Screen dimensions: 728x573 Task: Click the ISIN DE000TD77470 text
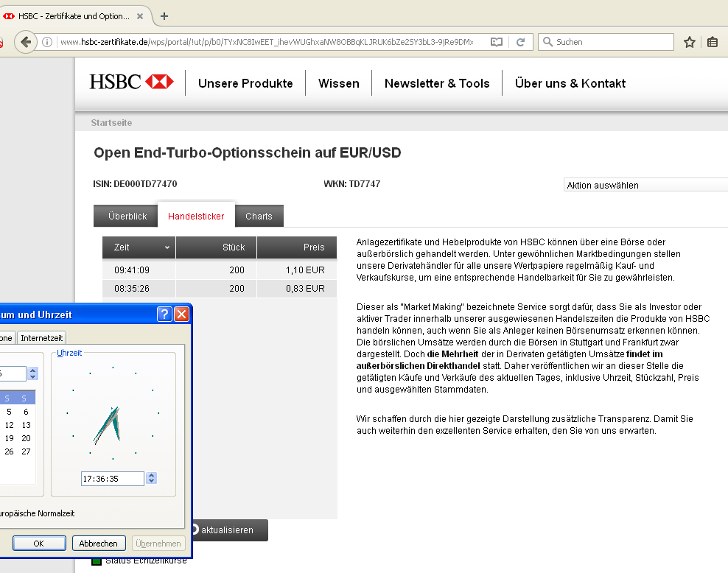coord(135,183)
